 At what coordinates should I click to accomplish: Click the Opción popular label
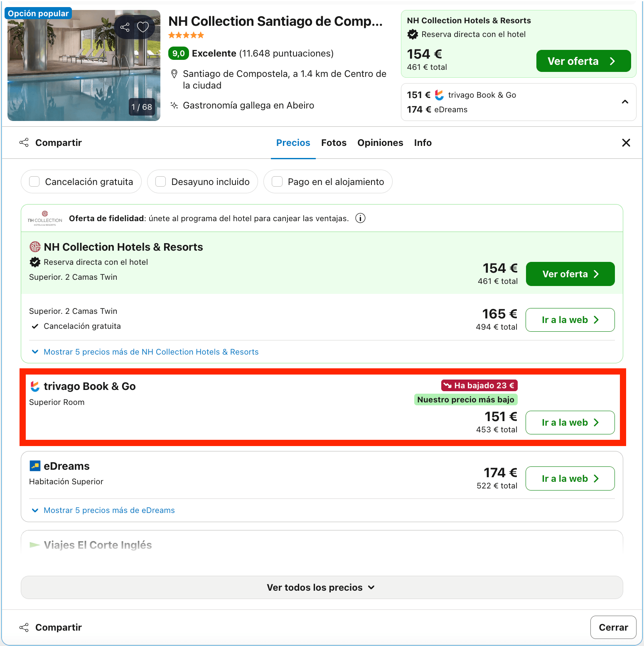[x=38, y=13]
